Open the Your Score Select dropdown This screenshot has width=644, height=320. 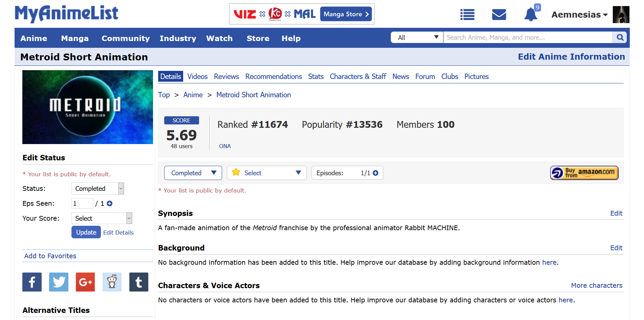coord(102,218)
